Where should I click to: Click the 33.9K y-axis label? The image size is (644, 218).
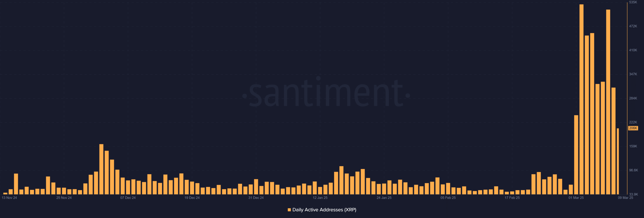click(x=633, y=194)
